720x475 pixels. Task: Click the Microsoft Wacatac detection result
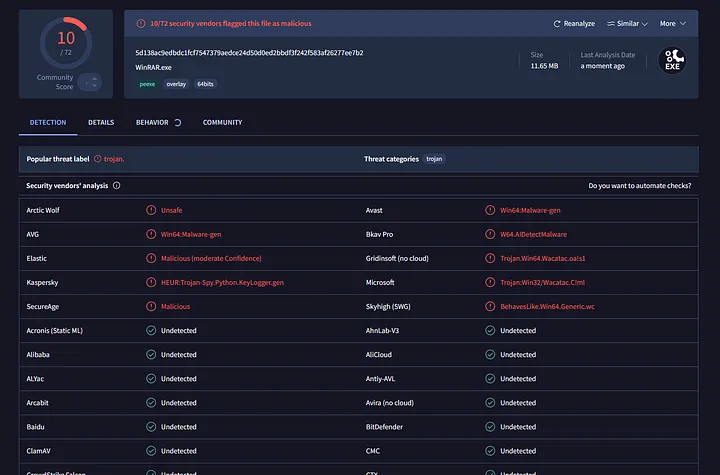[542, 283]
